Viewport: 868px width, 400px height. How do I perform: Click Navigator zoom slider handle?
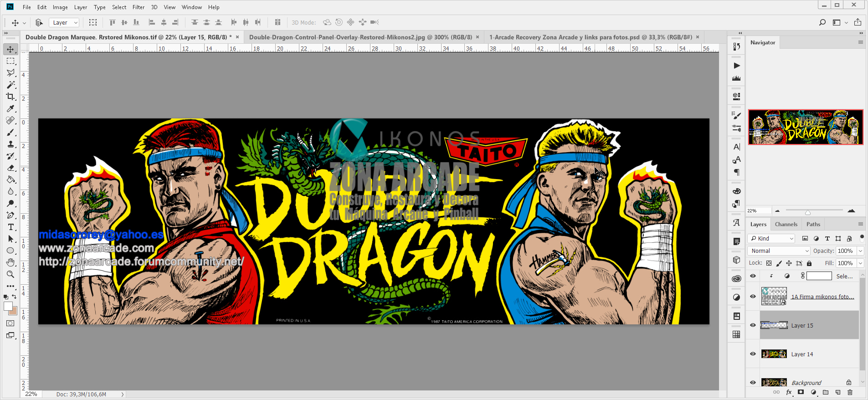tap(808, 212)
